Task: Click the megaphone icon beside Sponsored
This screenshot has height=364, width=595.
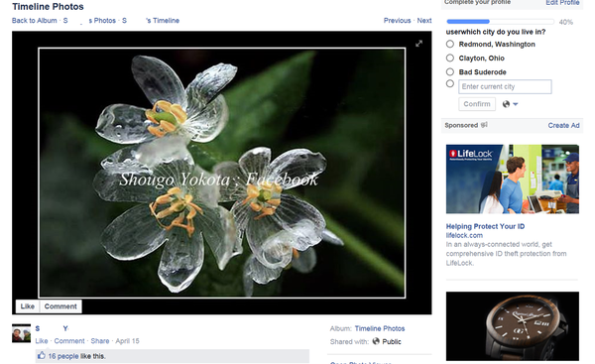Action: pyautogui.click(x=484, y=125)
